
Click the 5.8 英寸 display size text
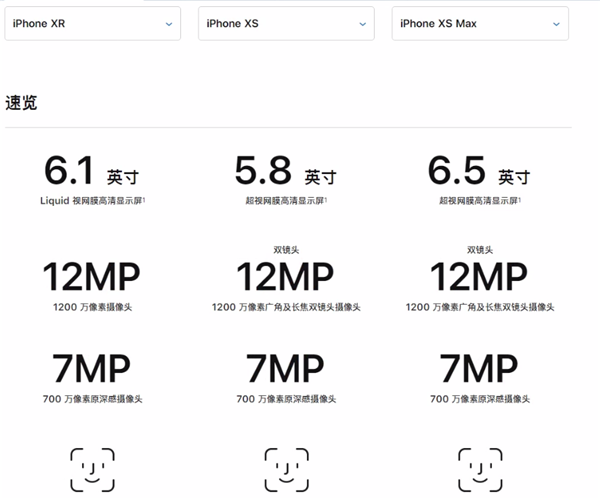tap(285, 171)
